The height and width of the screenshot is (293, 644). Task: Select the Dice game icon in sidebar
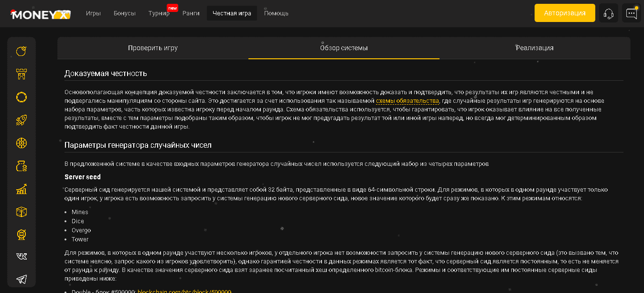coord(21,212)
